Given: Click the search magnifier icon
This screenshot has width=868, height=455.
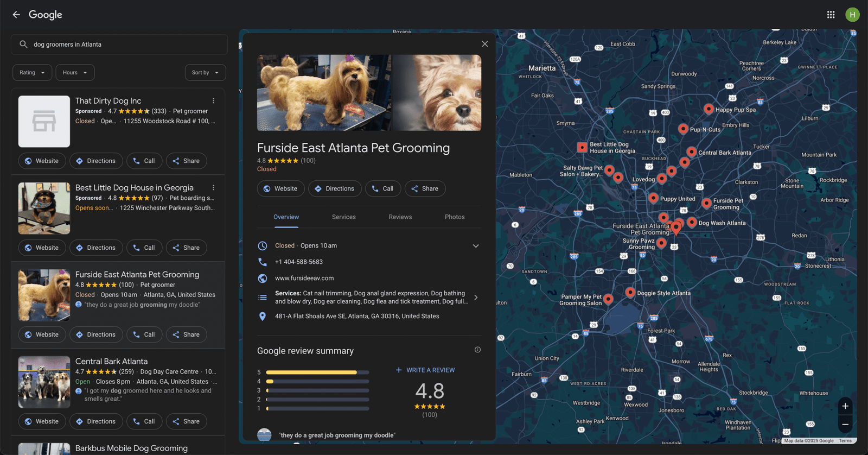Looking at the screenshot, I should coord(23,45).
